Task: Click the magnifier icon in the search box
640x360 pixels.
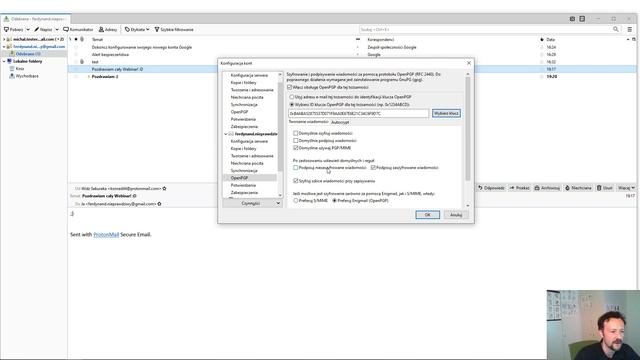Action: tap(616, 29)
